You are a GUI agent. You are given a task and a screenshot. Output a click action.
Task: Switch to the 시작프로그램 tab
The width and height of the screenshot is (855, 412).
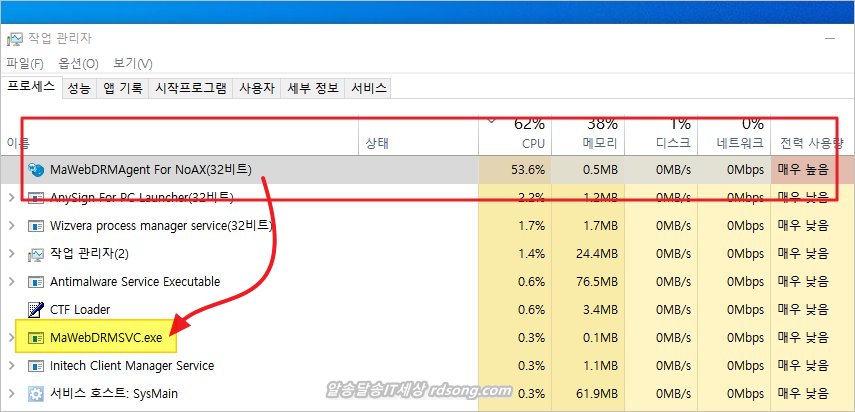point(190,88)
